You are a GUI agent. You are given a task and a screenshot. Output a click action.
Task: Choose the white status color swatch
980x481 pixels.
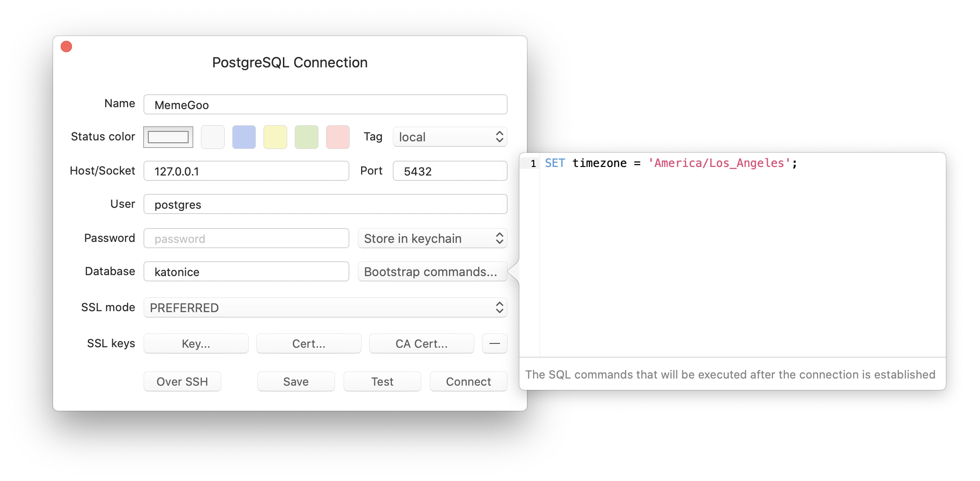[212, 137]
